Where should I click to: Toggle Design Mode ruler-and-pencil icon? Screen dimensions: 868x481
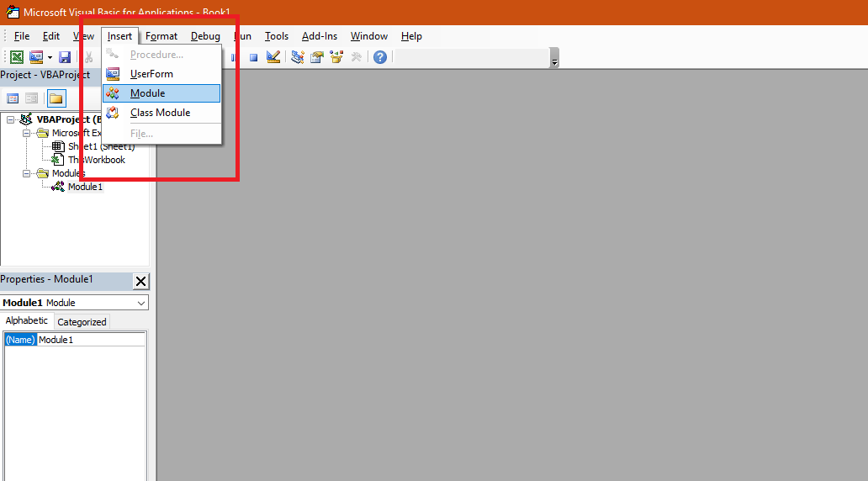(273, 57)
